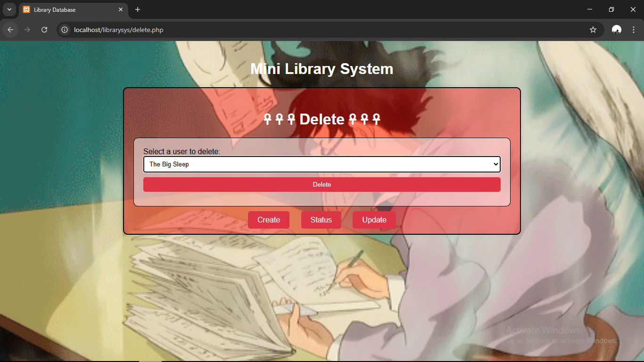
Task: Navigate to the Update page
Action: [374, 220]
